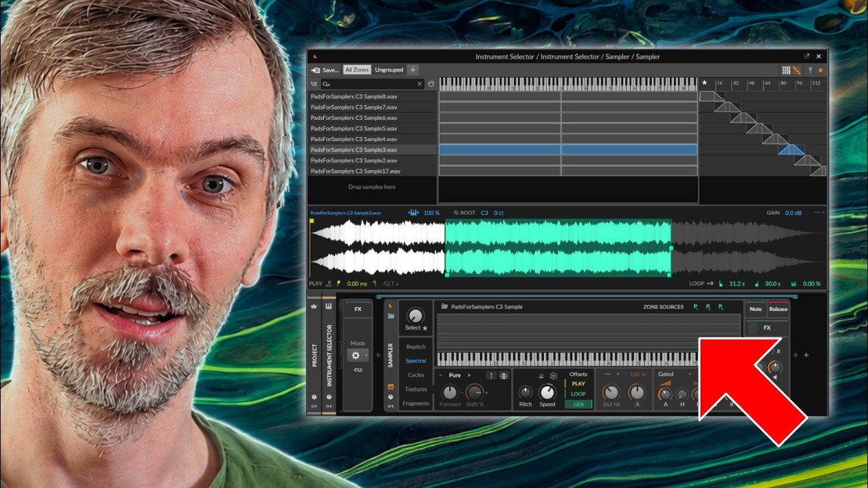
Task: Choose Fragments playback mode
Action: click(x=416, y=403)
